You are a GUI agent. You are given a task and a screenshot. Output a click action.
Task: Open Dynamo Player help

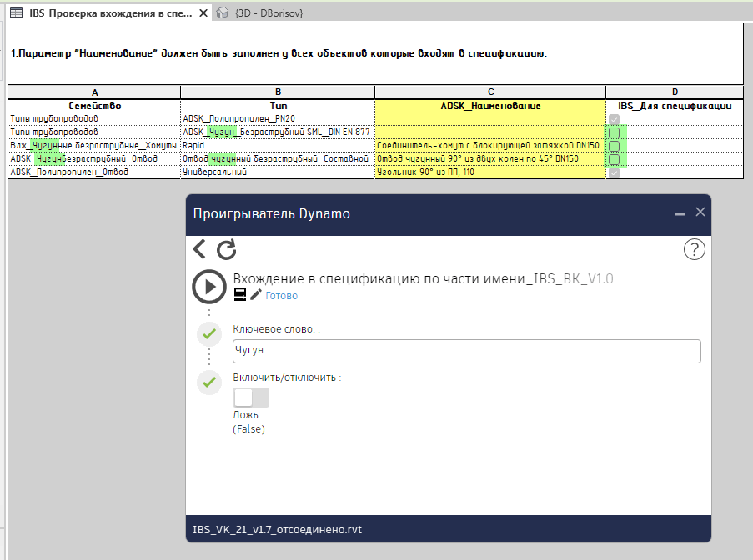coord(694,249)
